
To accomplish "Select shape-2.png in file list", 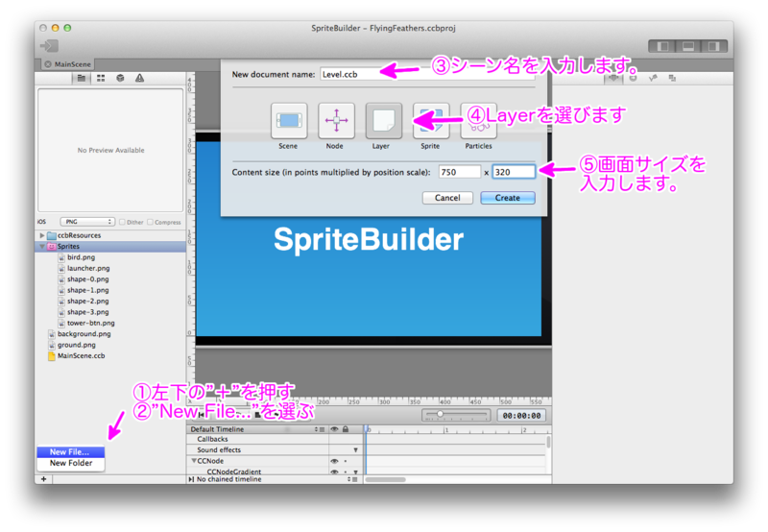I will tap(87, 302).
